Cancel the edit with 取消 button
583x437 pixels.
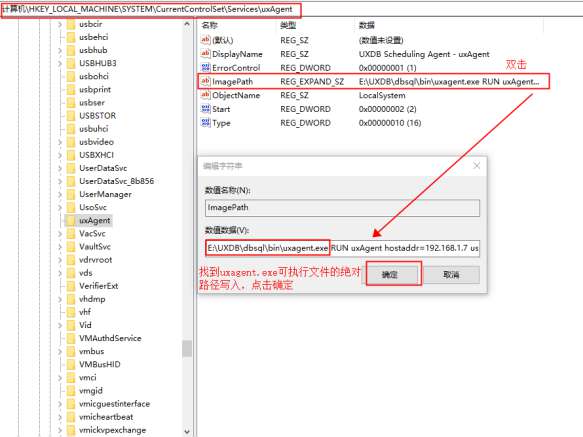(451, 275)
